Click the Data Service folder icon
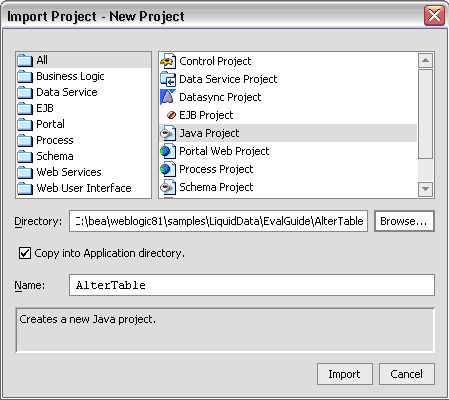This screenshot has height=400, width=449. [x=25, y=92]
